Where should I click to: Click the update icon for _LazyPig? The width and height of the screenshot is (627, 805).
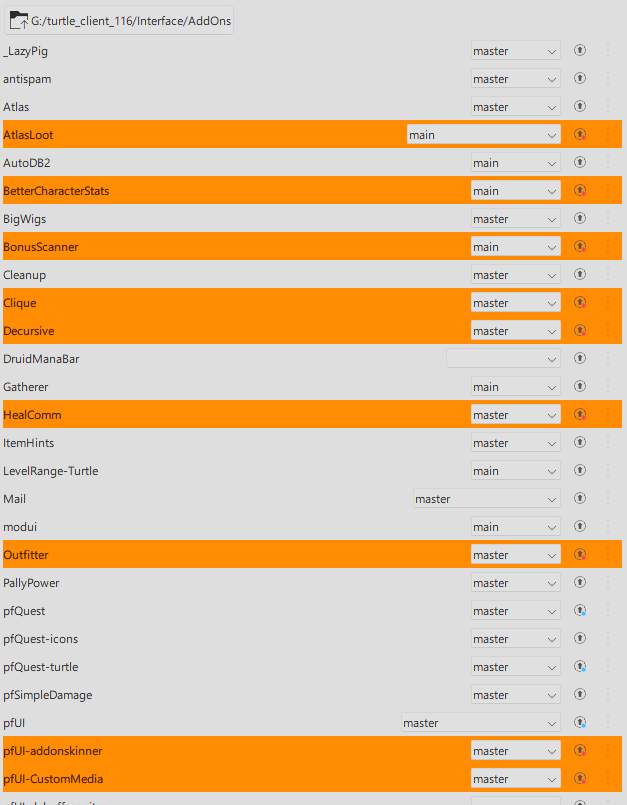(x=580, y=50)
